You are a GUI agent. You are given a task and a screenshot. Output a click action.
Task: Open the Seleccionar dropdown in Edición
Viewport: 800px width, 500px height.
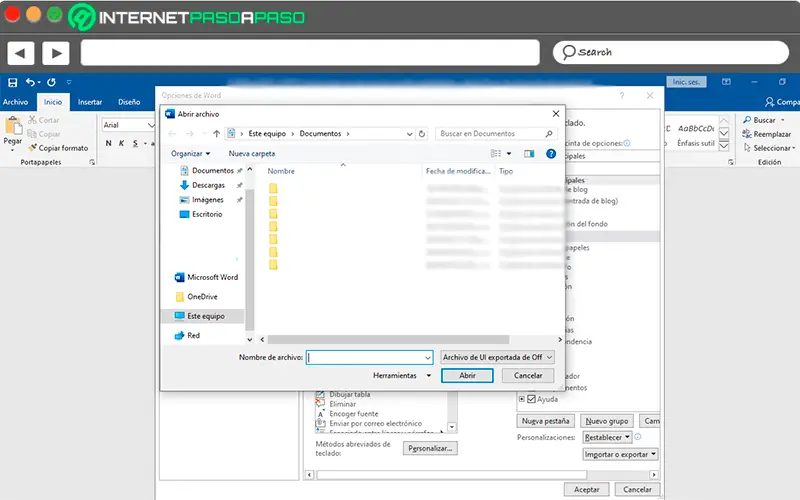(769, 148)
